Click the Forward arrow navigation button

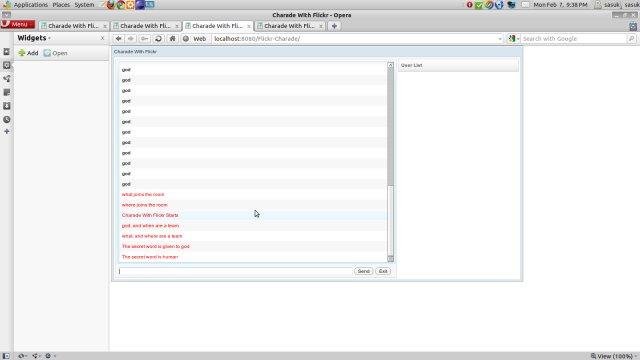pyautogui.click(x=131, y=39)
